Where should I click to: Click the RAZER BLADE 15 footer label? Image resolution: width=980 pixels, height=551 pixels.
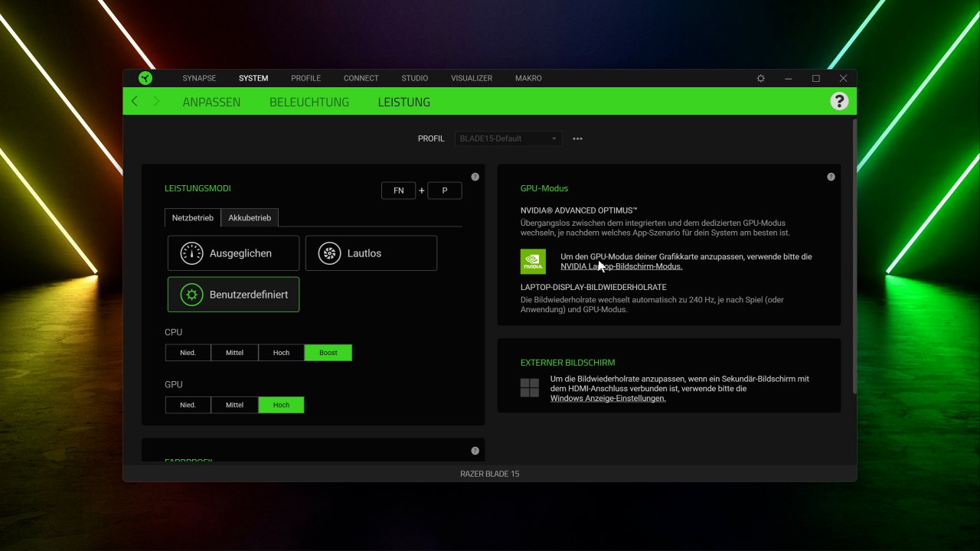489,474
